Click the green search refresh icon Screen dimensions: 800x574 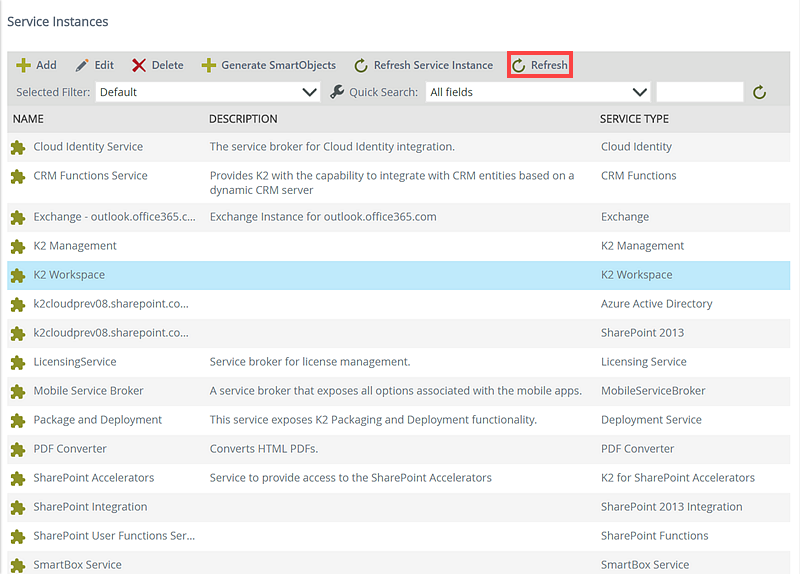point(760,92)
